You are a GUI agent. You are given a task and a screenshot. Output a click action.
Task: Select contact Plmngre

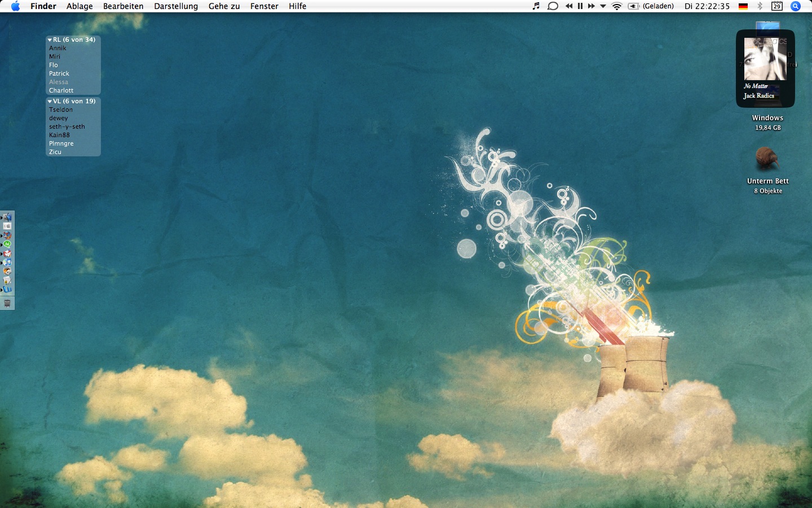pos(61,143)
